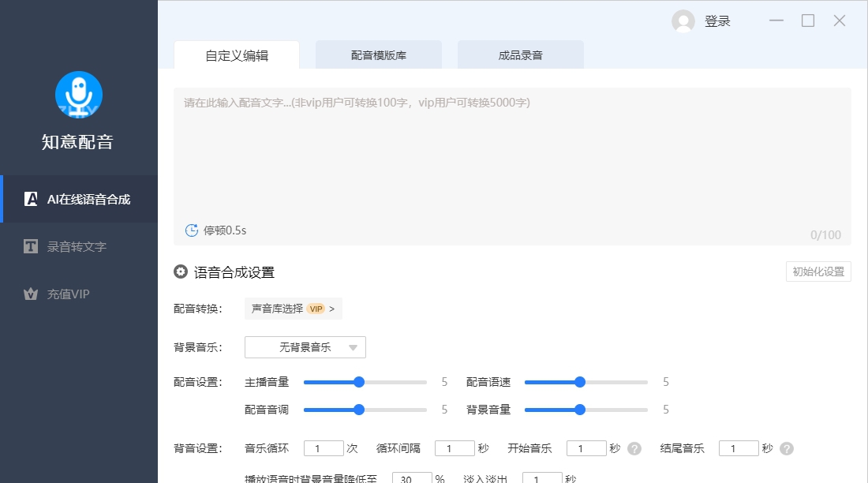Click the 语音合成设置 gear icon
Screen dimensions: 868x483
coord(180,271)
